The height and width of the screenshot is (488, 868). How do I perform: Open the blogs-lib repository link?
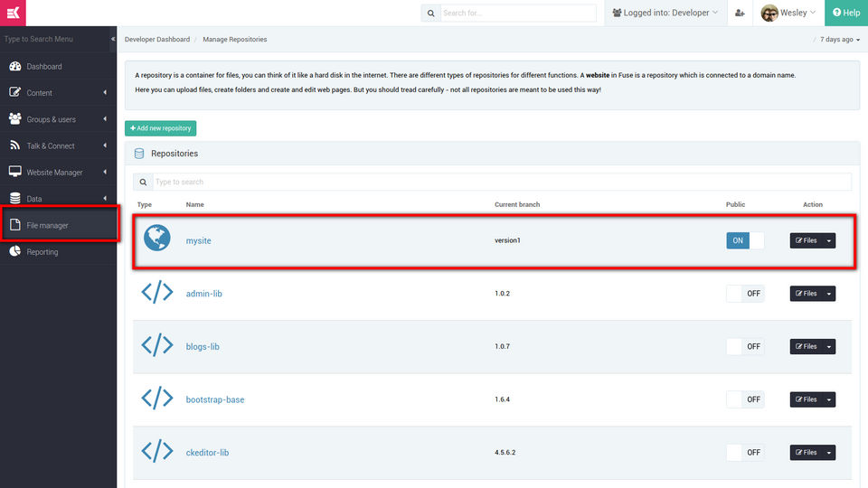click(203, 346)
